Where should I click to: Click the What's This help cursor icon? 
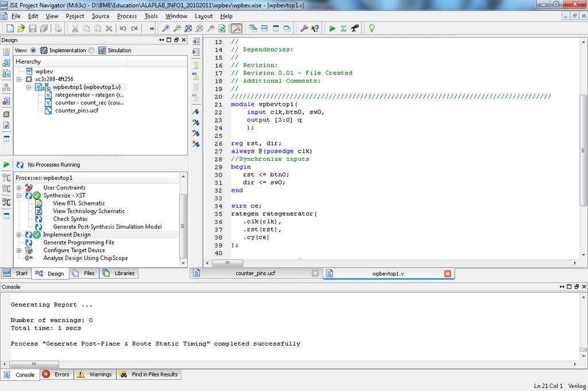tap(315, 29)
